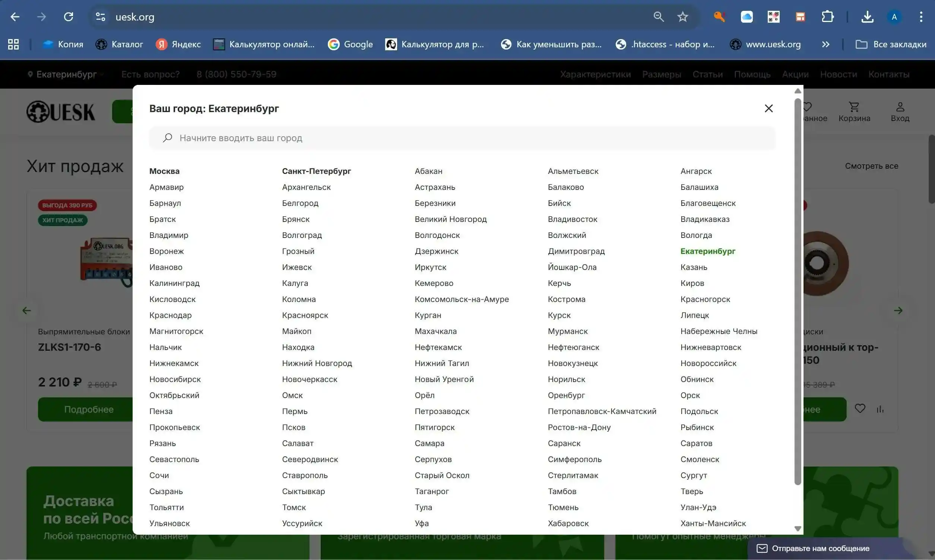Image resolution: width=935 pixels, height=560 pixels.
Task: Open the Chrome three-dot menu
Action: pyautogui.click(x=920, y=17)
